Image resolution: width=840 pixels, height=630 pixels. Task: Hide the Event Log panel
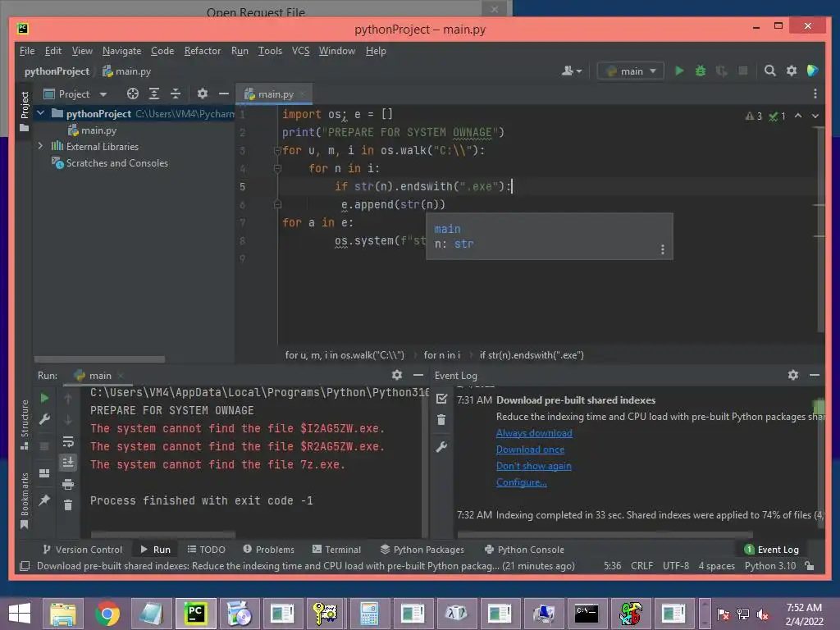(815, 375)
